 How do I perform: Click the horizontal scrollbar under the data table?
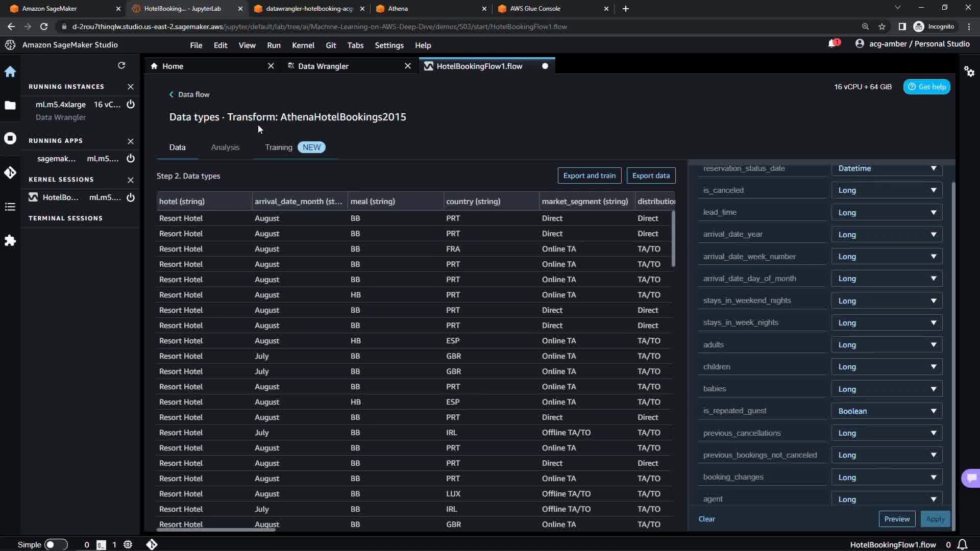[x=216, y=530]
